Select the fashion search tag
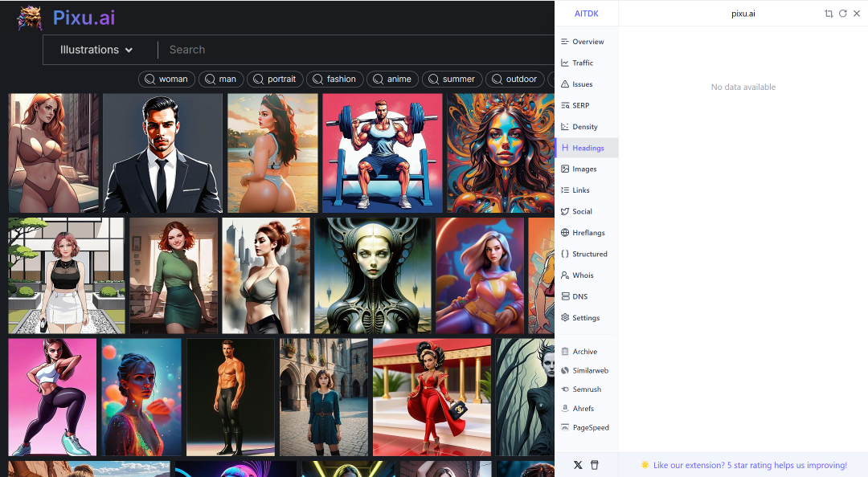Image resolution: width=868 pixels, height=477 pixels. [x=335, y=79]
